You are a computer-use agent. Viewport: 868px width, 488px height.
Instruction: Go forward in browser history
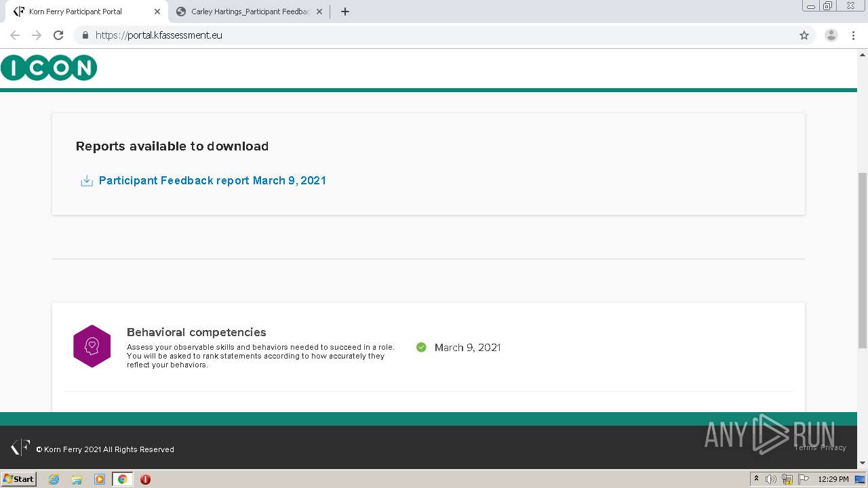click(x=37, y=35)
